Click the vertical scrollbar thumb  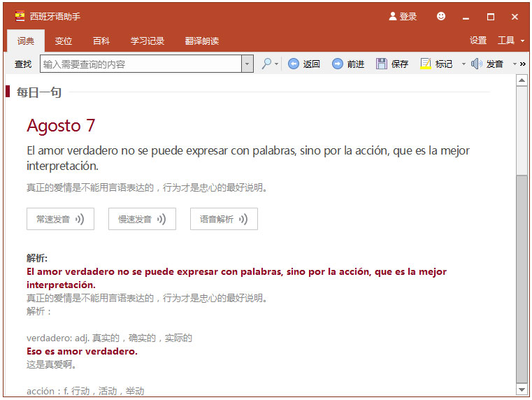coord(522,278)
